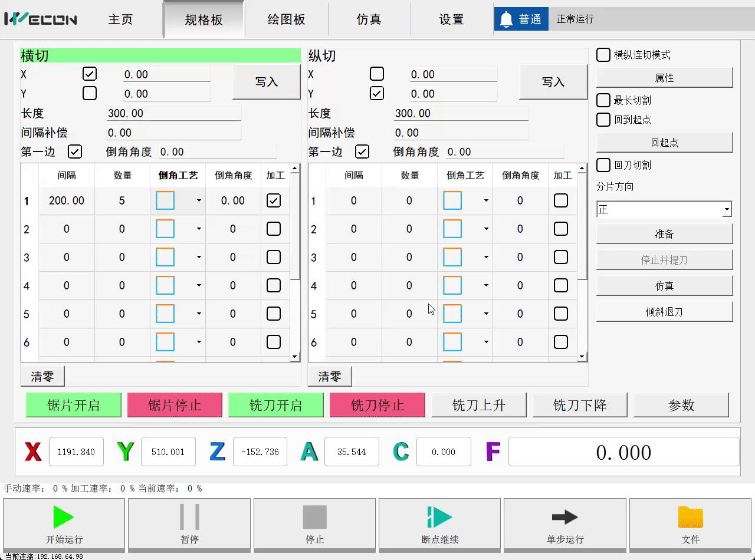755x560 pixels.
Task: Click the breakpoint continue icon
Action: click(x=439, y=517)
